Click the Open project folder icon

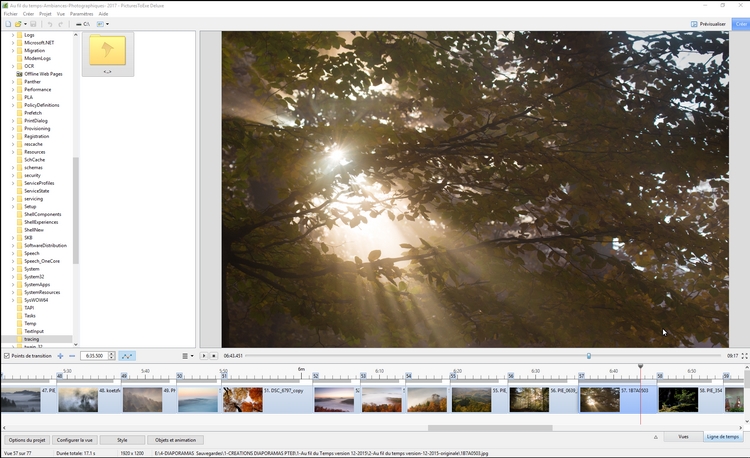tap(19, 24)
